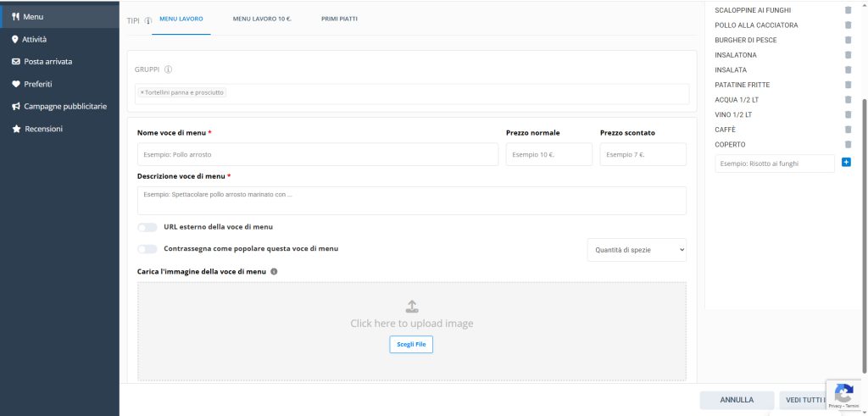Remove the Tortellini panna e prosciutto tag
The width and height of the screenshot is (868, 416).
click(142, 92)
